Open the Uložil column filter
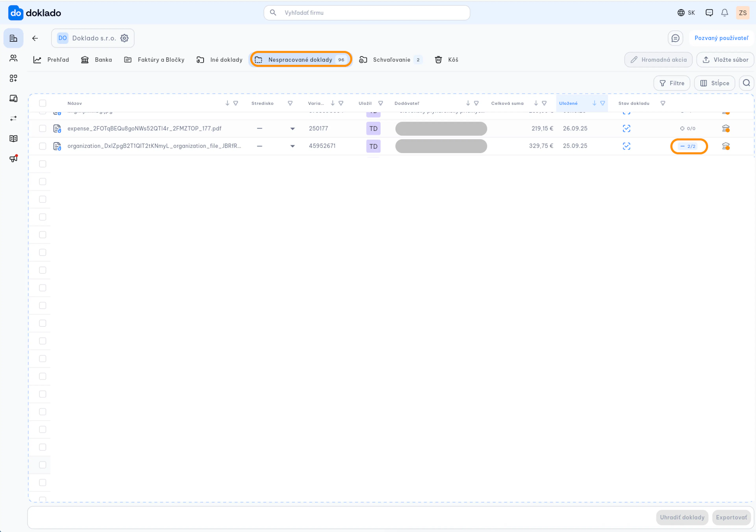The width and height of the screenshot is (756, 532). [381, 103]
